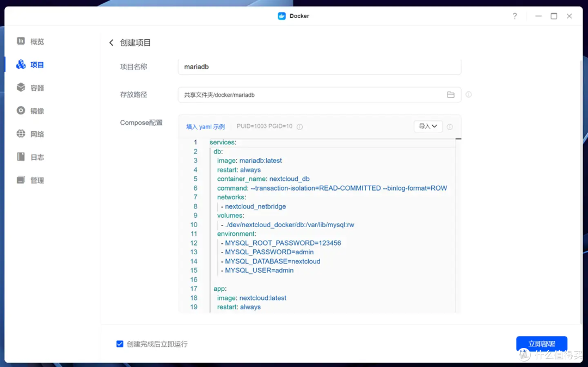Click the compose editor vertical scrollbar
The width and height of the screenshot is (588, 367).
[458, 225]
